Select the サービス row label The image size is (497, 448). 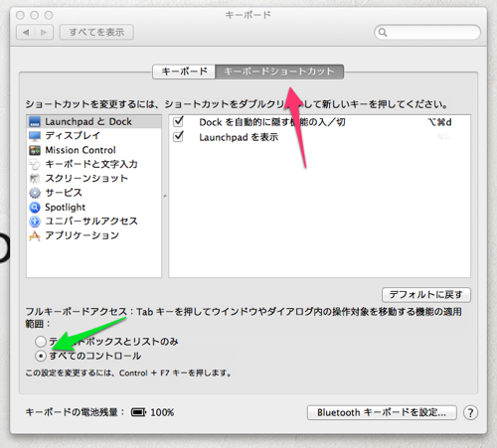click(x=64, y=193)
